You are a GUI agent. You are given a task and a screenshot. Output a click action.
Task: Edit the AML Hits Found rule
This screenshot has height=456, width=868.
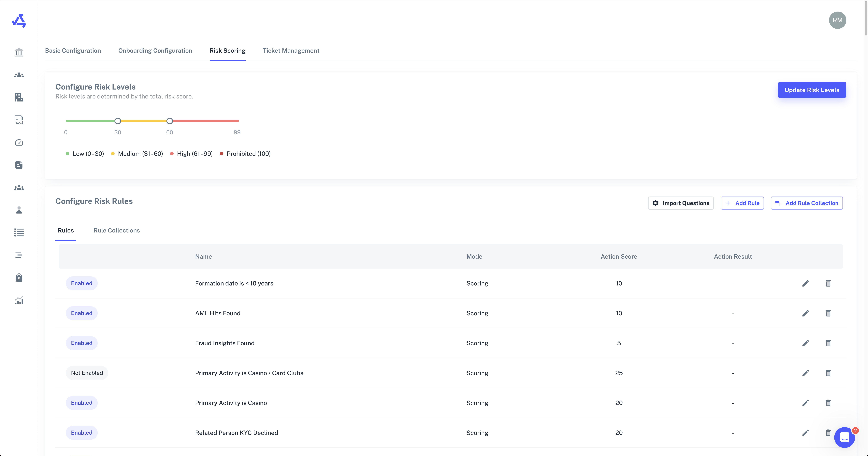click(x=806, y=313)
